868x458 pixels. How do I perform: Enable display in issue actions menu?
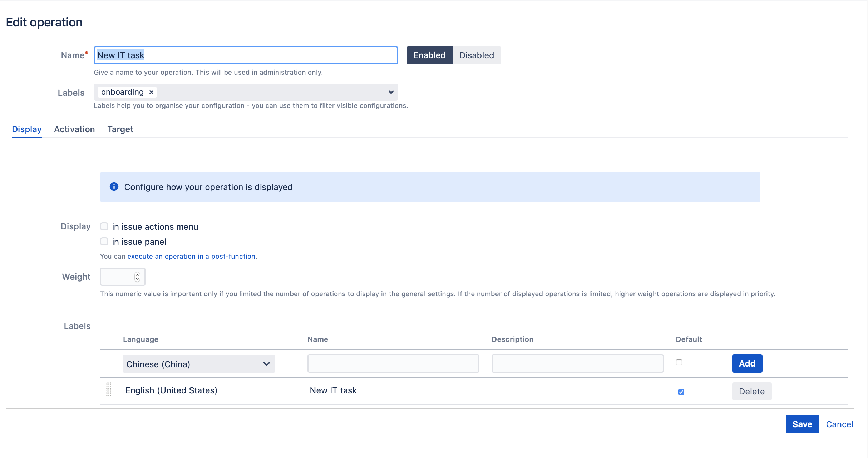point(104,226)
